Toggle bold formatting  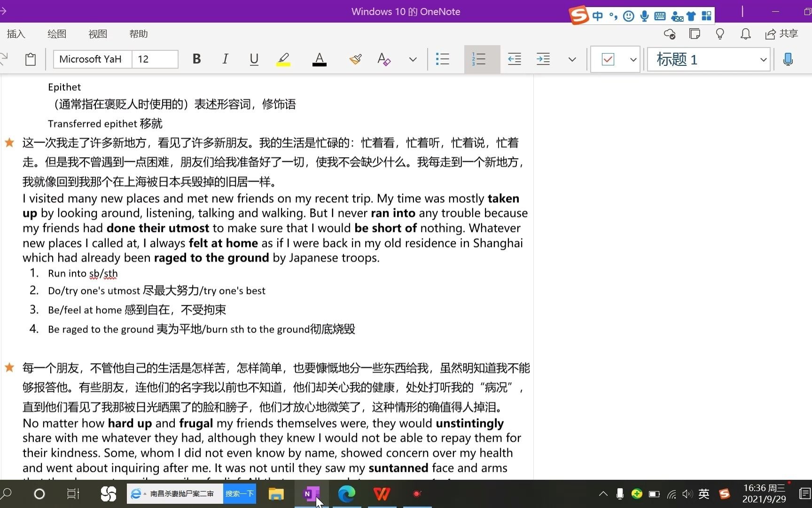pos(196,59)
